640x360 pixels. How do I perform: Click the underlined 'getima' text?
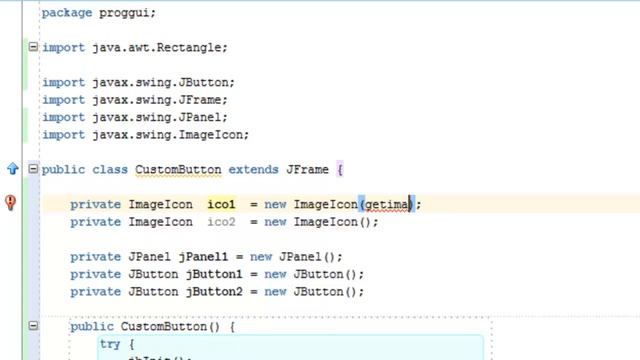tap(387, 204)
